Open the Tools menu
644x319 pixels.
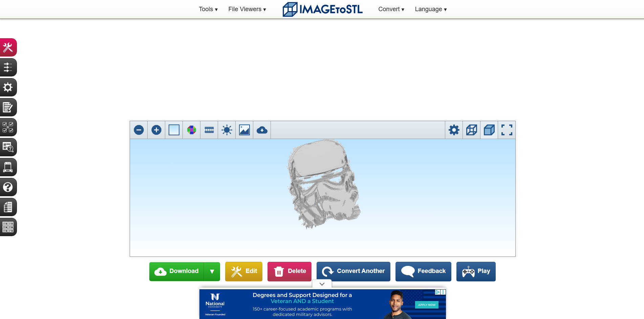click(208, 9)
